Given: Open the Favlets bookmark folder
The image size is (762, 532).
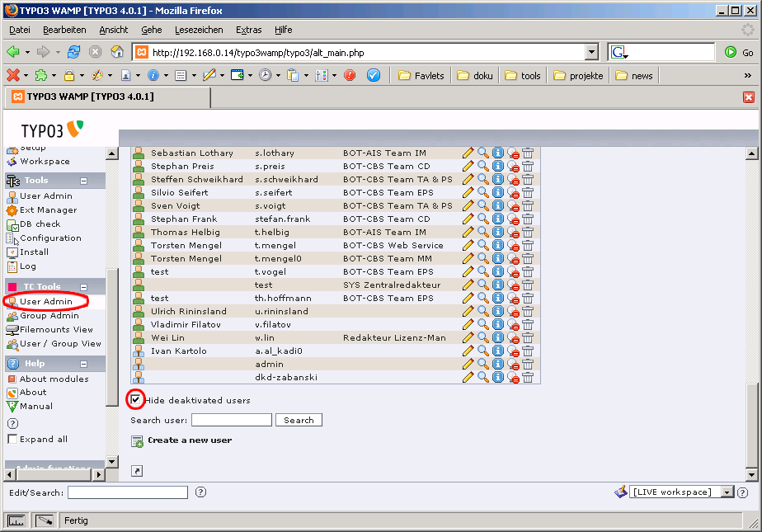Looking at the screenshot, I should (421, 76).
